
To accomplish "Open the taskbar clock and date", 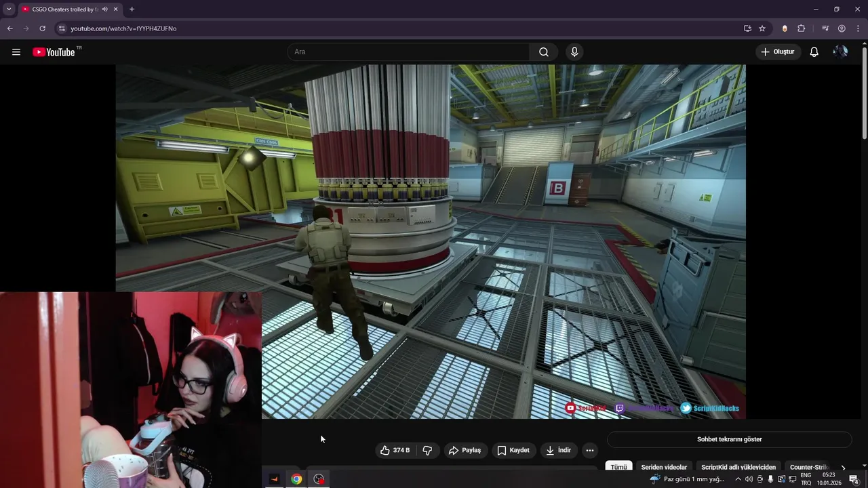I will (x=829, y=479).
